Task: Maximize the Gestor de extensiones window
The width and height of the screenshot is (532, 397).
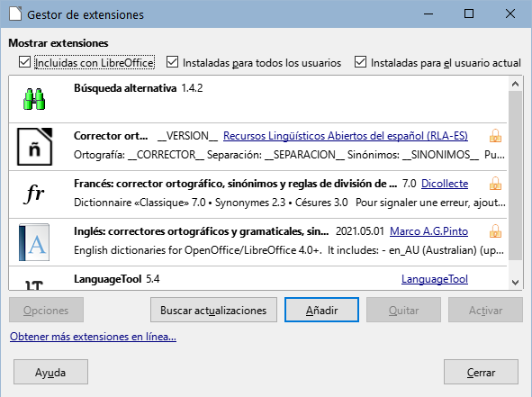Action: click(469, 14)
